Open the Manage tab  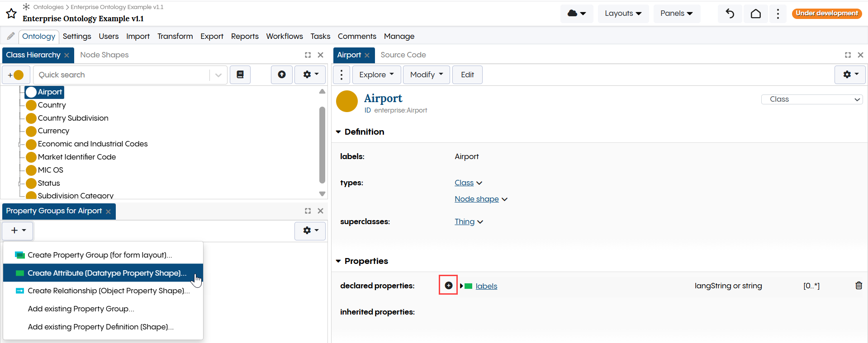coord(399,36)
